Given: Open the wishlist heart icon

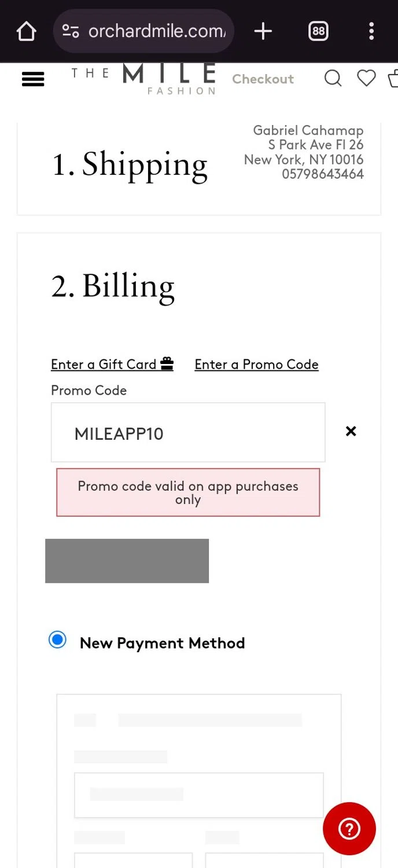Looking at the screenshot, I should pyautogui.click(x=366, y=78).
